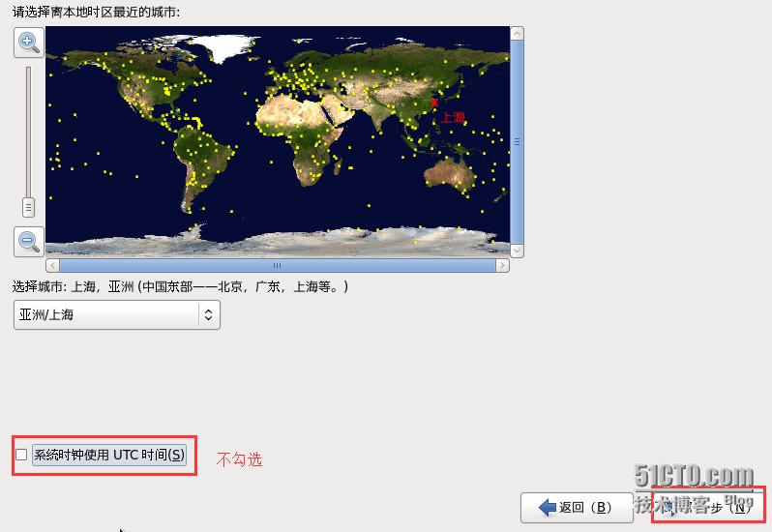The width and height of the screenshot is (772, 532).
Task: Click the 系统时钟使用 UTC 时间(S) label
Action: [x=108, y=455]
